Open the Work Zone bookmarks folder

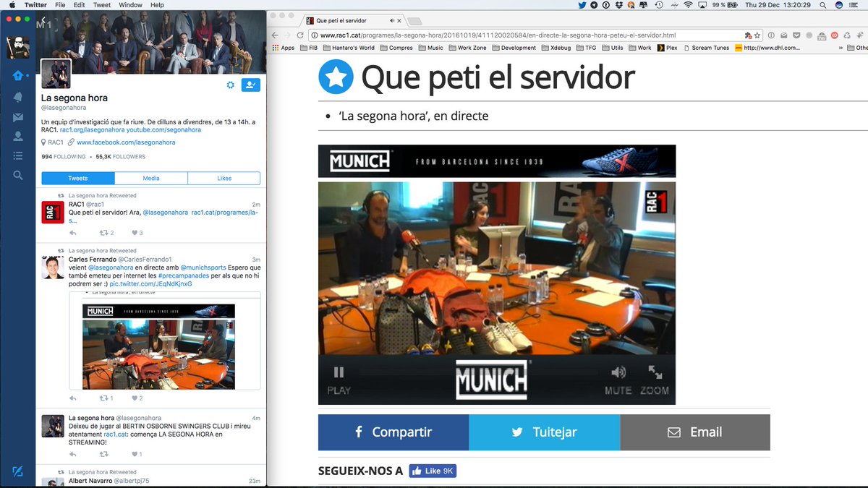[467, 48]
